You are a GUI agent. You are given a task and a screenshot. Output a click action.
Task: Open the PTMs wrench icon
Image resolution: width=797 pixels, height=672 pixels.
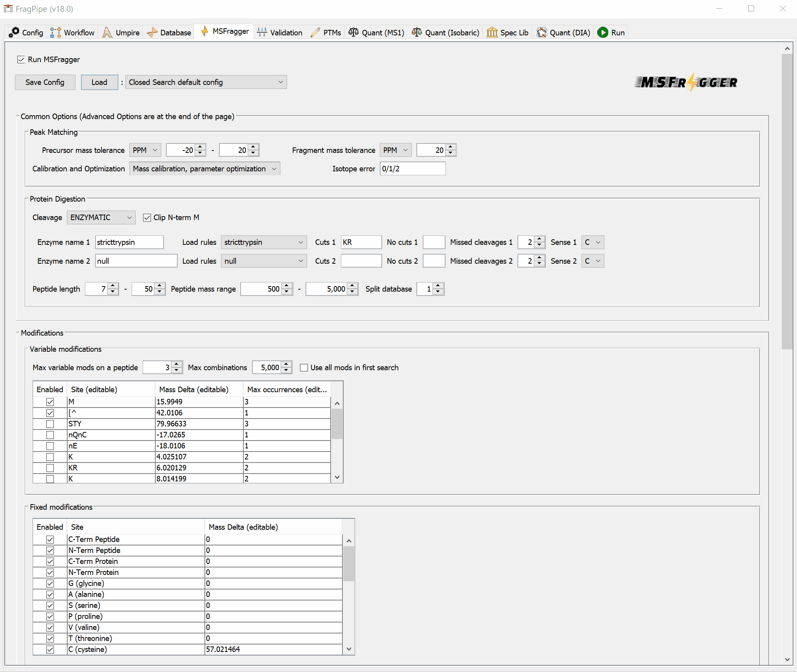(315, 32)
